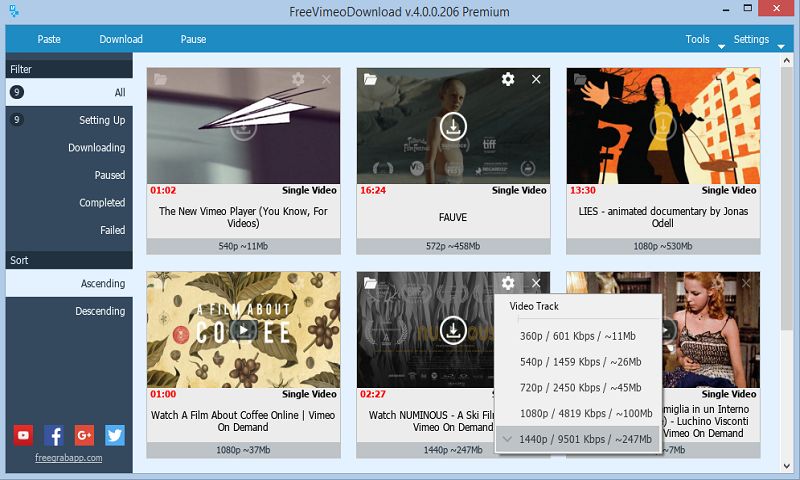Click duration '02:27' on NUMINOUS card

tap(373, 394)
